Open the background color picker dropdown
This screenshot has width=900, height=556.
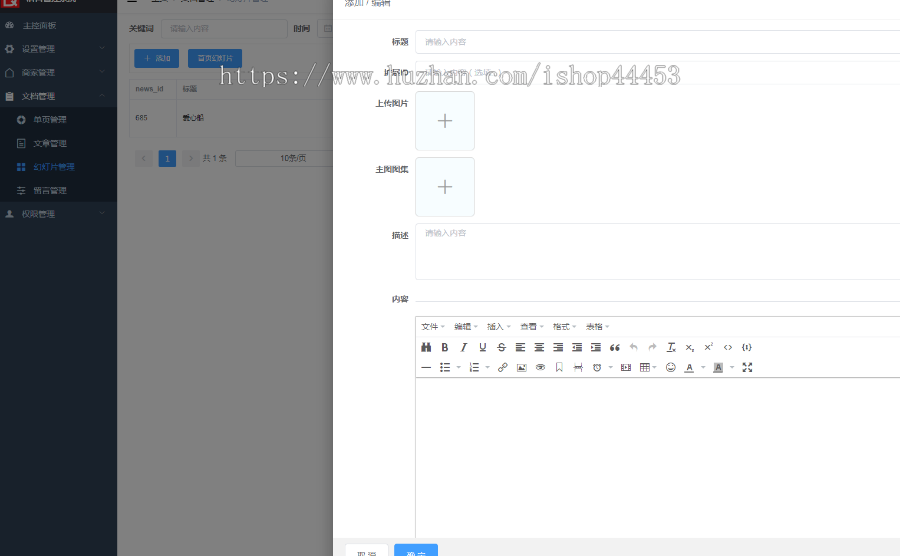732,368
